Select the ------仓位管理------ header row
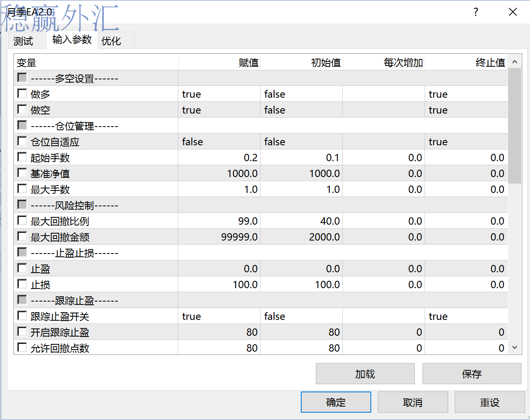The height and width of the screenshot is (420, 530). pos(261,126)
